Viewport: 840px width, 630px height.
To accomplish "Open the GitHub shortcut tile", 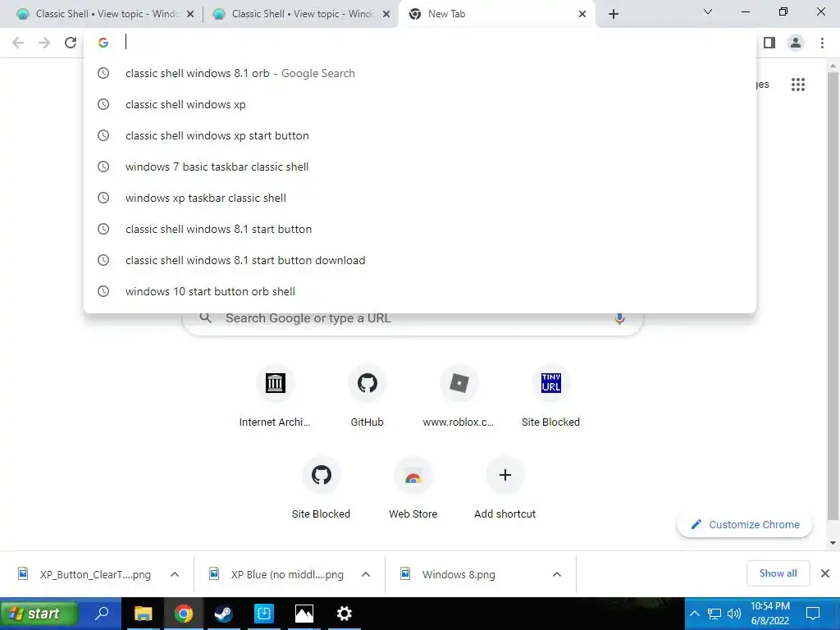I will point(367,396).
